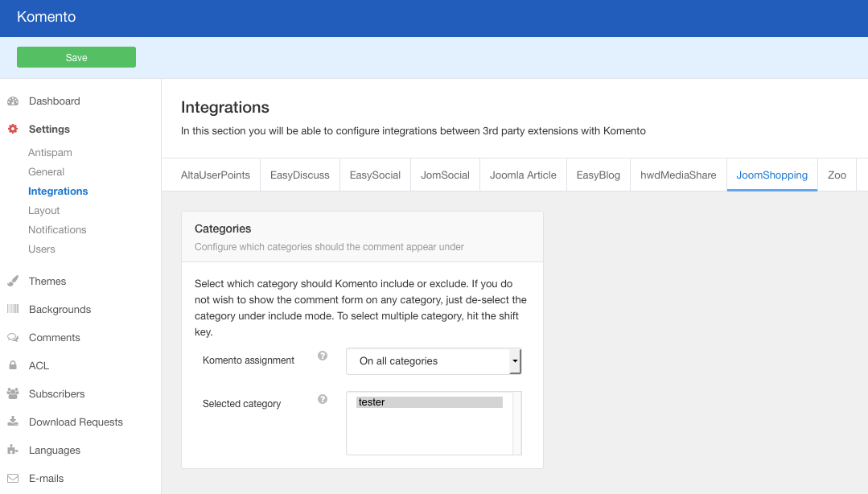Image resolution: width=868 pixels, height=494 pixels.
Task: Switch to the JomSocial tab
Action: (x=445, y=175)
